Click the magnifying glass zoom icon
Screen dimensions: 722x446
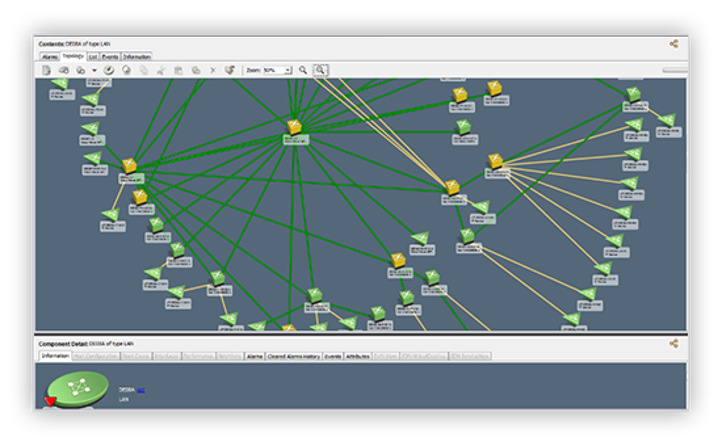pos(303,70)
